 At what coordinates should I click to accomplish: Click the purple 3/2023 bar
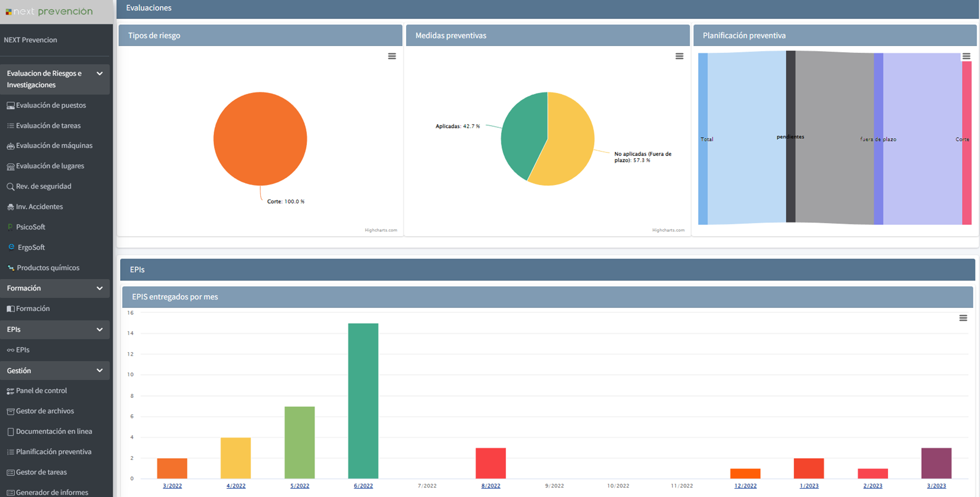tap(936, 463)
